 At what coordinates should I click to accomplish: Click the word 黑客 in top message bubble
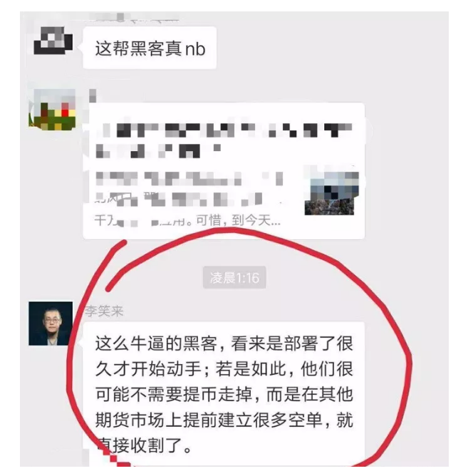[147, 48]
